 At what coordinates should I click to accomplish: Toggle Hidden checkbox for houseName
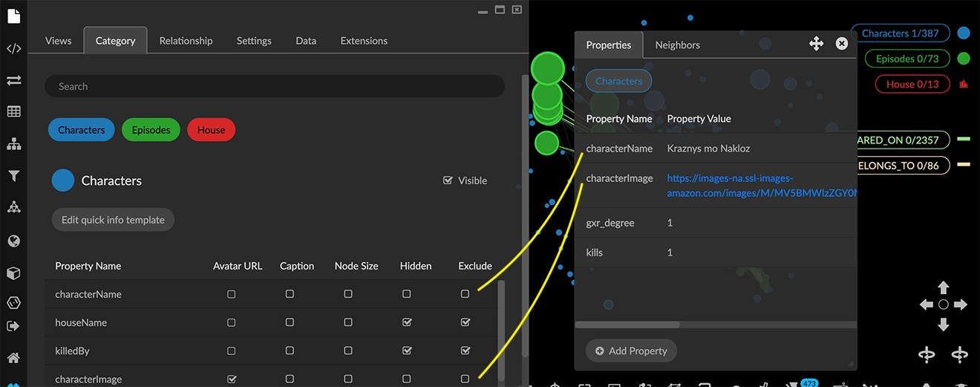click(x=406, y=322)
